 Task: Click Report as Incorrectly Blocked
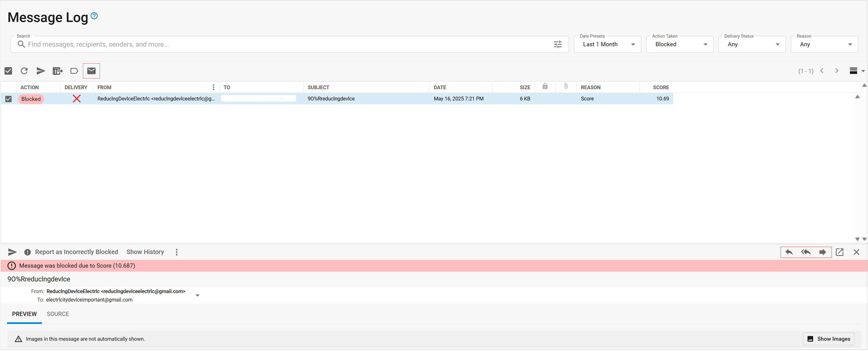point(76,252)
